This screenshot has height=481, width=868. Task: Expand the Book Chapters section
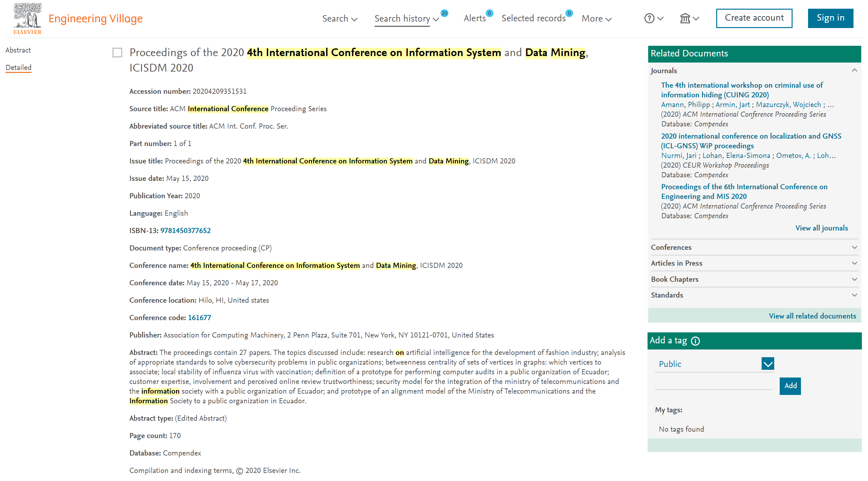[x=755, y=280]
